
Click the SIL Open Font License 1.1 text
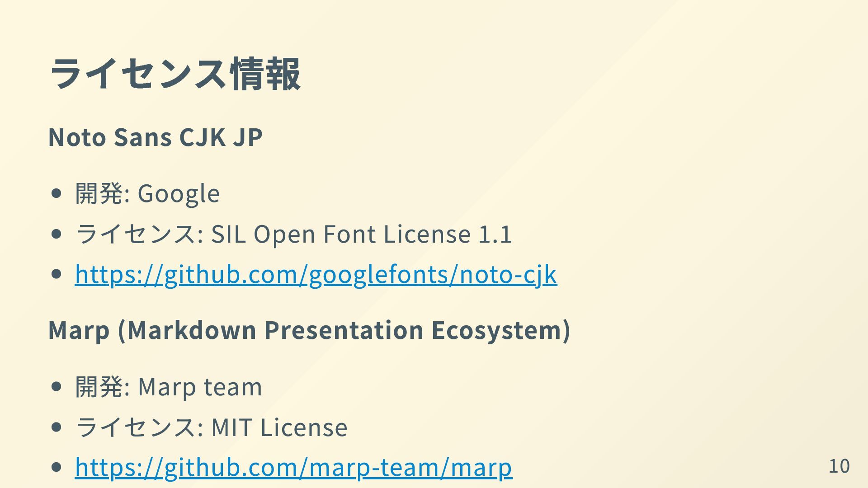(x=361, y=234)
